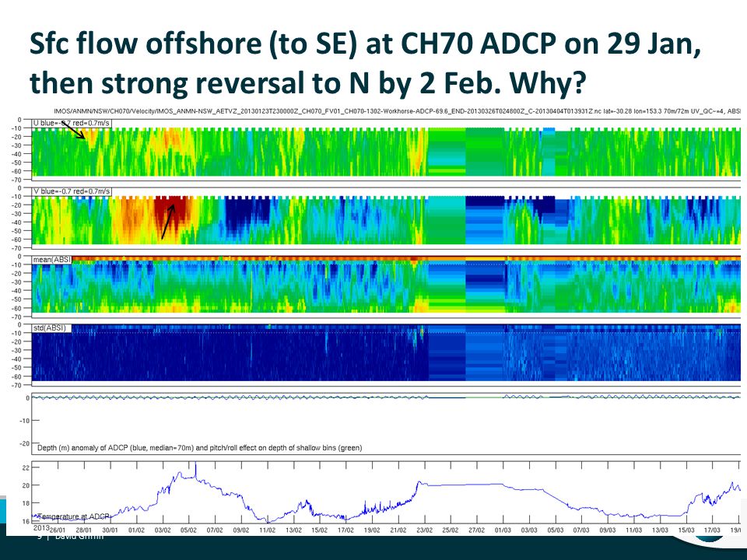
Task: Click the 01/03 date tick label
Action: 503,530
